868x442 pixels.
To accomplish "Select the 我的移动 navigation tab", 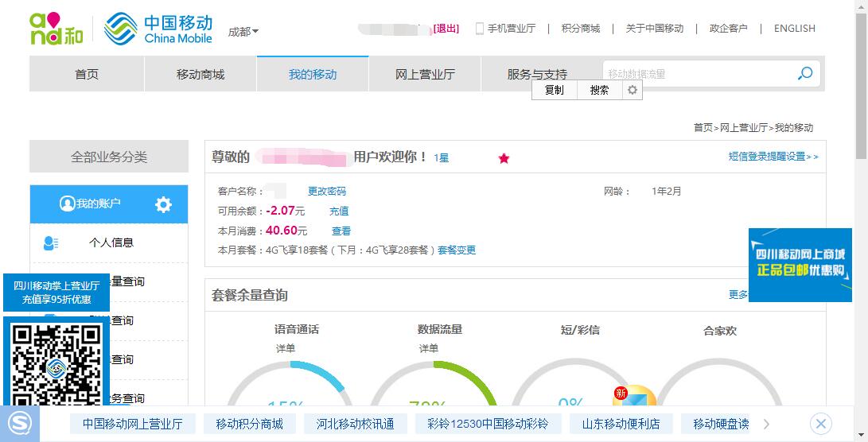I will pyautogui.click(x=313, y=74).
